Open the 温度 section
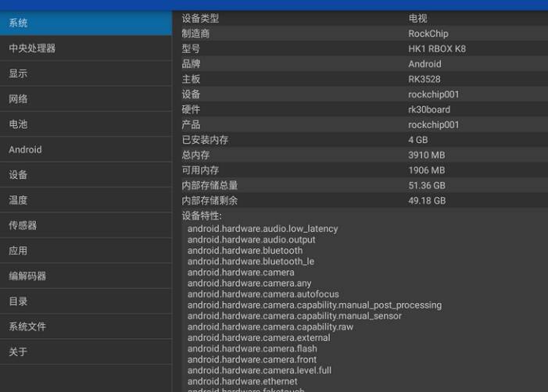Image resolution: width=548 pixels, height=392 pixels. coord(86,200)
